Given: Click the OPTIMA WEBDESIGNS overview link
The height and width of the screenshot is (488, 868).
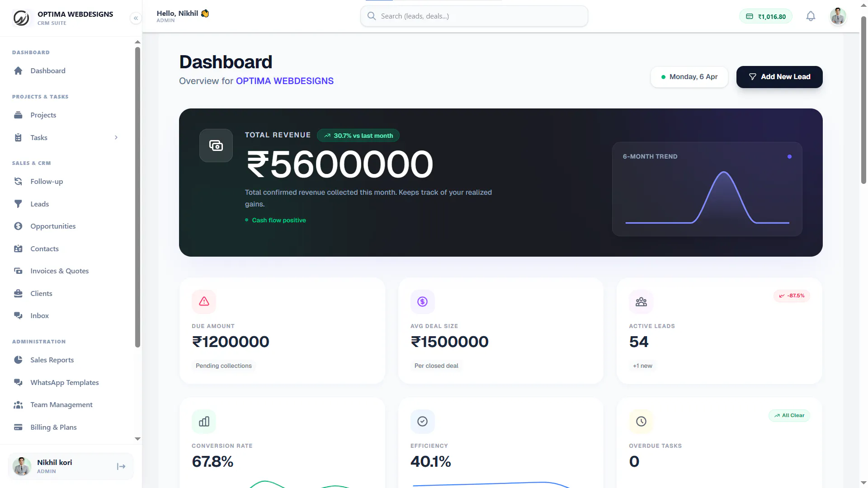Looking at the screenshot, I should [x=285, y=81].
